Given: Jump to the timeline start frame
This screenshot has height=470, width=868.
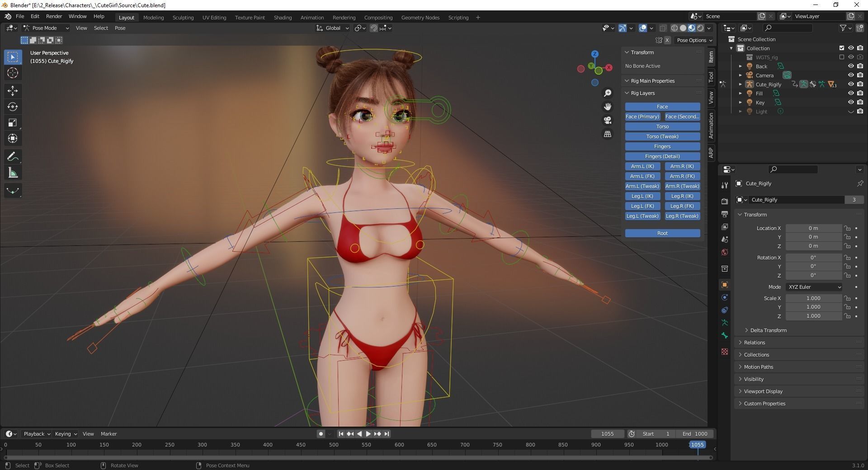Looking at the screenshot, I should click(x=341, y=434).
